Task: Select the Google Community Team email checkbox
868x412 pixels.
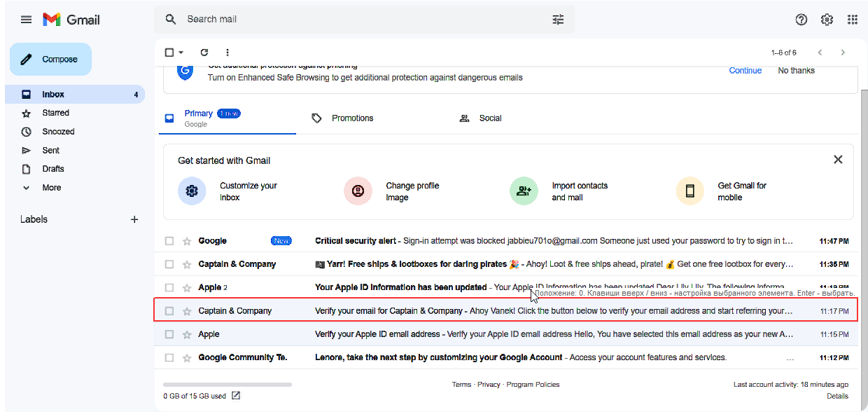Action: (x=169, y=358)
